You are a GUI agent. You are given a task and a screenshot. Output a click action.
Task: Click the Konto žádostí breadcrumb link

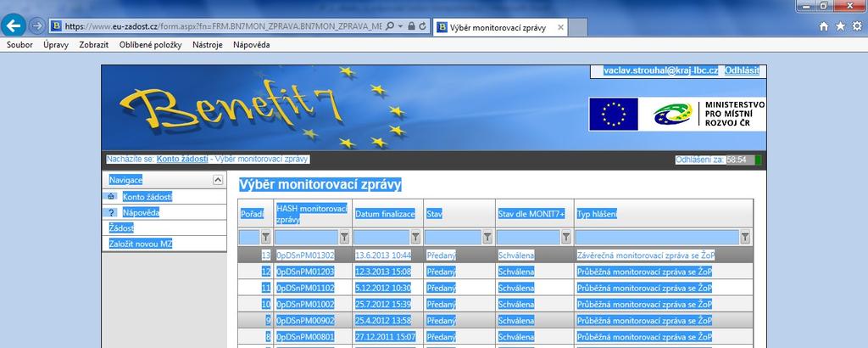click(x=182, y=159)
